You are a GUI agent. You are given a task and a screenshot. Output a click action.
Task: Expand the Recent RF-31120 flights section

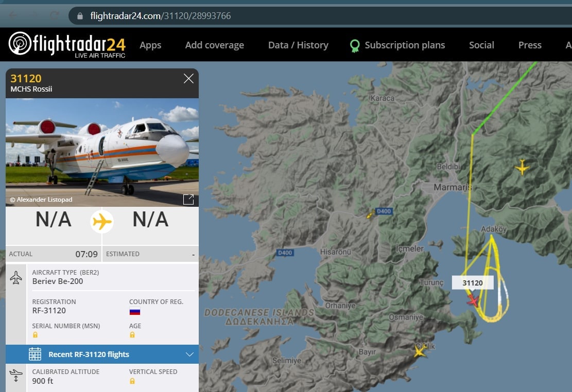(102, 354)
